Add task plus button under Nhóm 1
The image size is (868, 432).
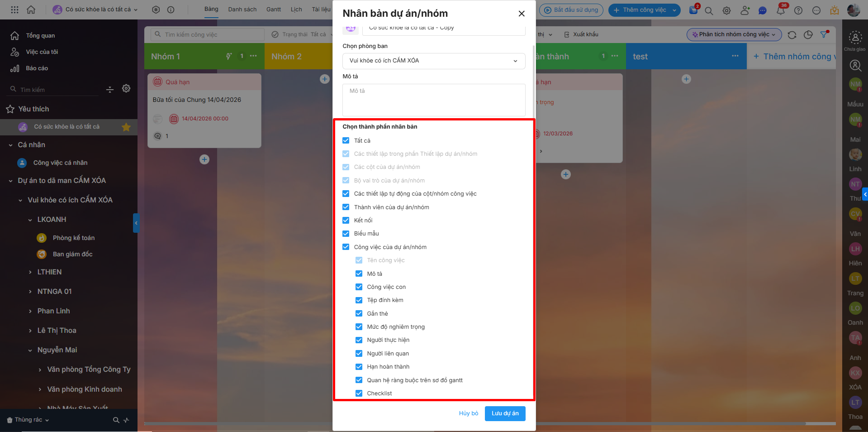click(x=204, y=159)
